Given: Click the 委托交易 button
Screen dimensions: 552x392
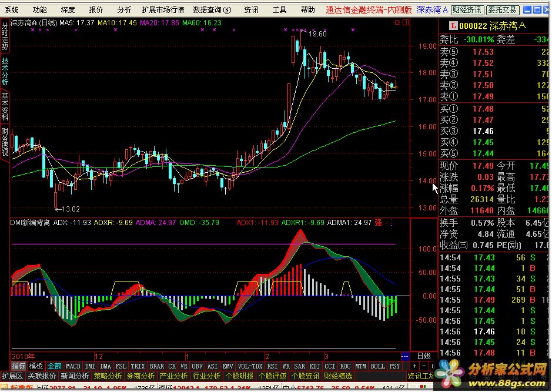Looking at the screenshot, I should [x=502, y=10].
